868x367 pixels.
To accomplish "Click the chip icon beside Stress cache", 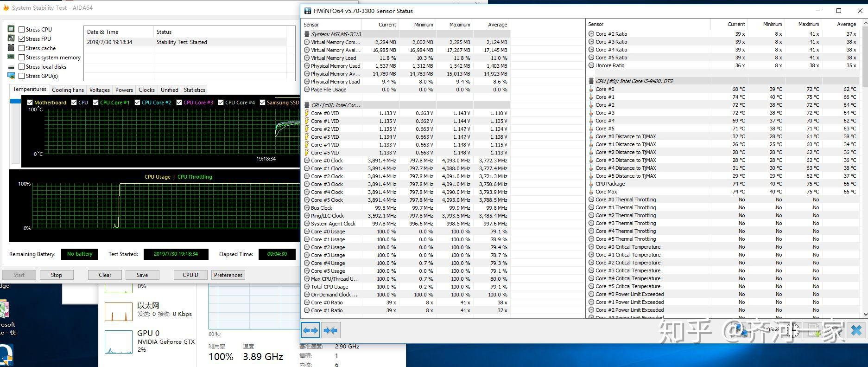I will (x=11, y=48).
